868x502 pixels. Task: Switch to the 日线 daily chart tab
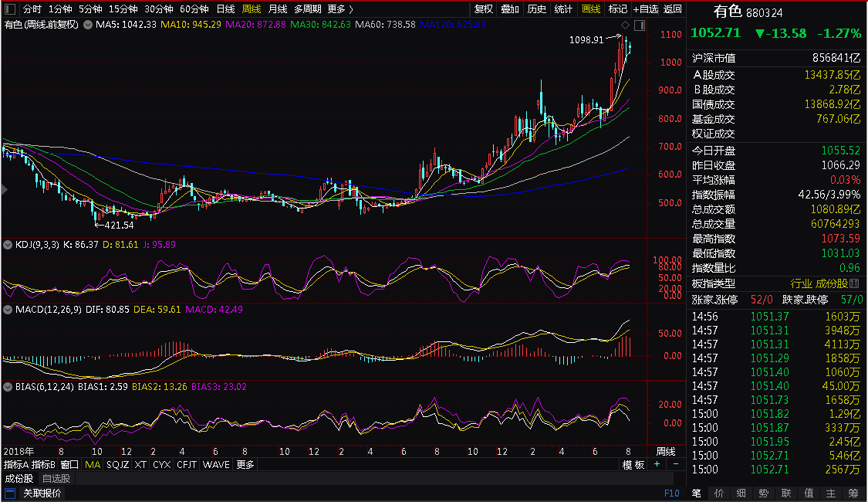[x=225, y=9]
